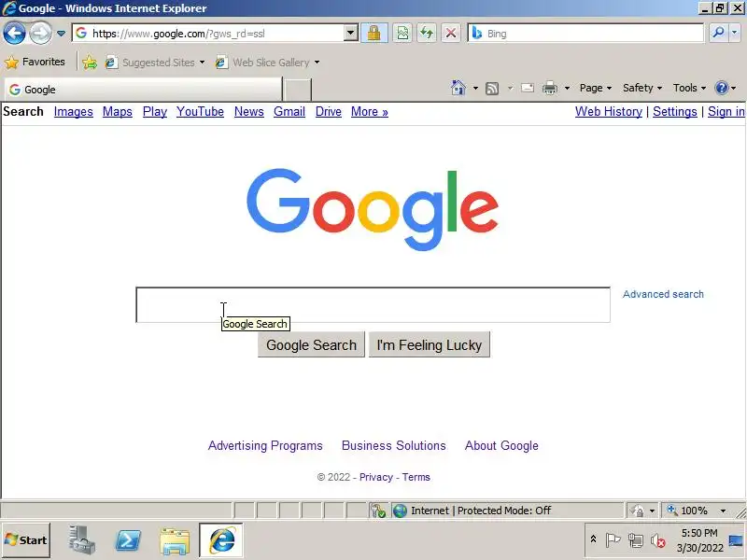This screenshot has width=747, height=560.
Task: Open the Advertising Programs link
Action: tap(265, 446)
